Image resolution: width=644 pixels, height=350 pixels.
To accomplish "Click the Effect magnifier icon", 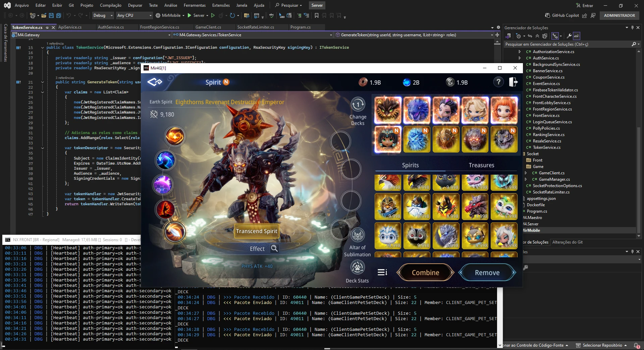I will 274,249.
